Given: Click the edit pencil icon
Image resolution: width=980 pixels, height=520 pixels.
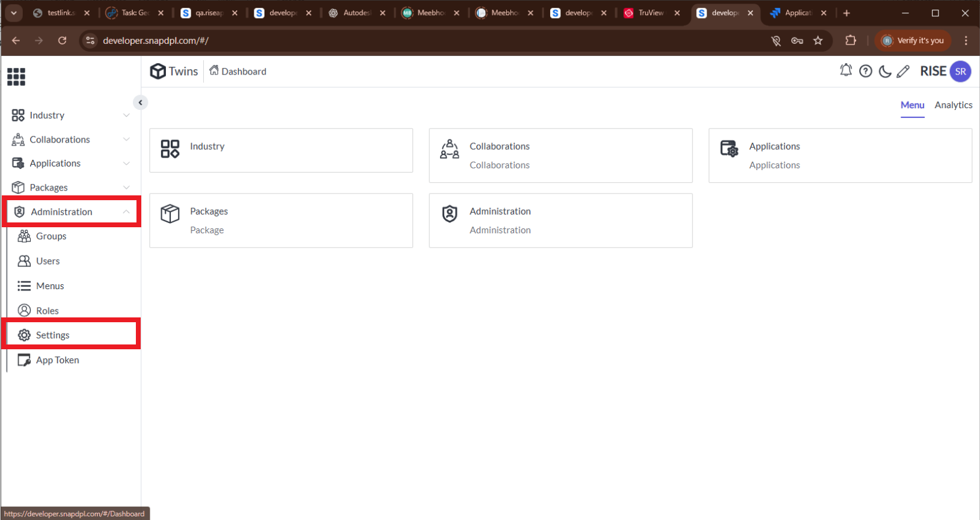Looking at the screenshot, I should (903, 71).
